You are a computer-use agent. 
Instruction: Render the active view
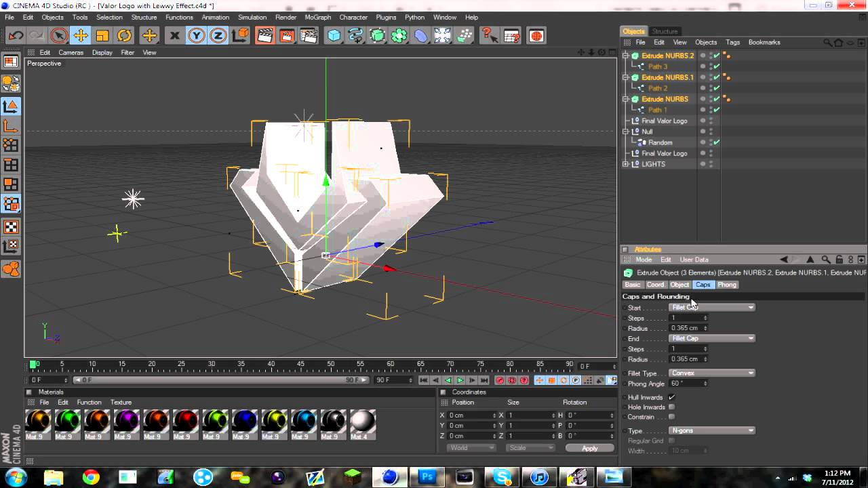click(264, 36)
